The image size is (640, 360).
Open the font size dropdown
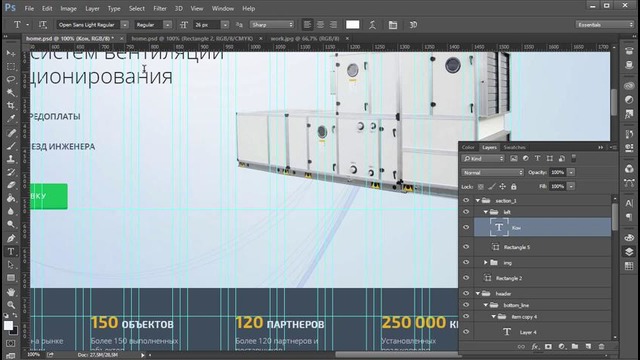[225, 25]
